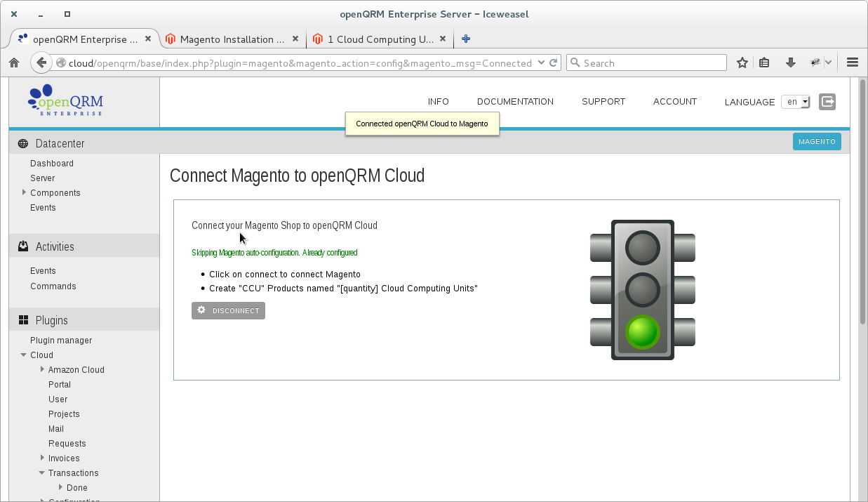Click the search magnifier icon
Screen dimensions: 868x502
click(x=575, y=62)
